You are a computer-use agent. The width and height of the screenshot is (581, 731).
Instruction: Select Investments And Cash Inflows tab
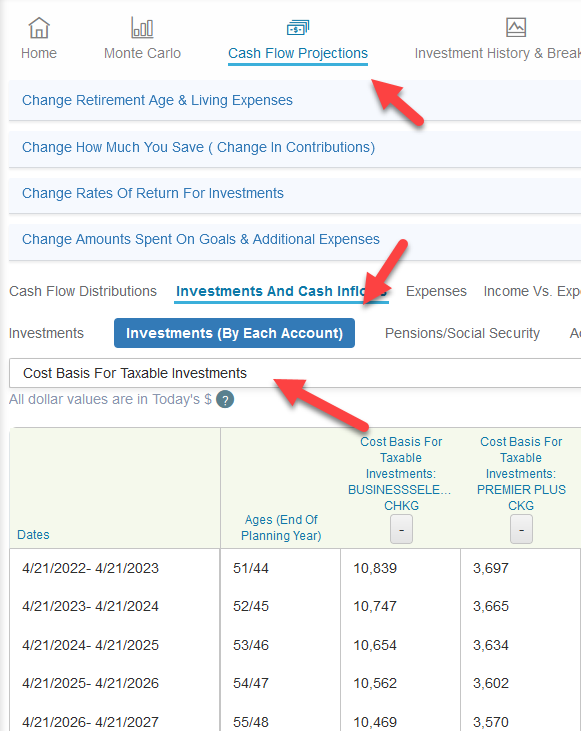(x=281, y=291)
